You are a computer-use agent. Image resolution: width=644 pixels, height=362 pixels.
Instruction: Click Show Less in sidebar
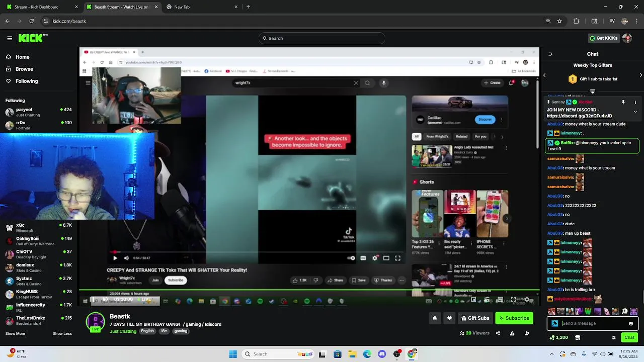pyautogui.click(x=62, y=333)
